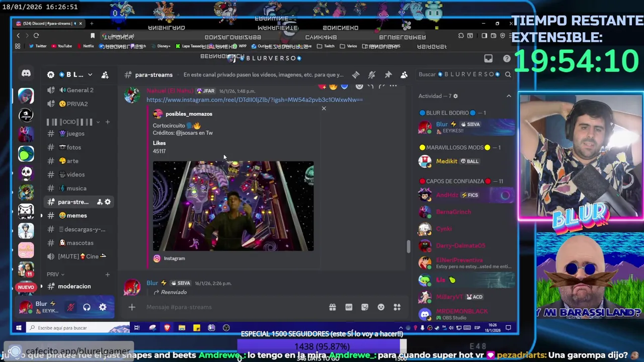Screen dimensions: 644x362
Task: Open the videos text channel
Action: tap(76, 174)
